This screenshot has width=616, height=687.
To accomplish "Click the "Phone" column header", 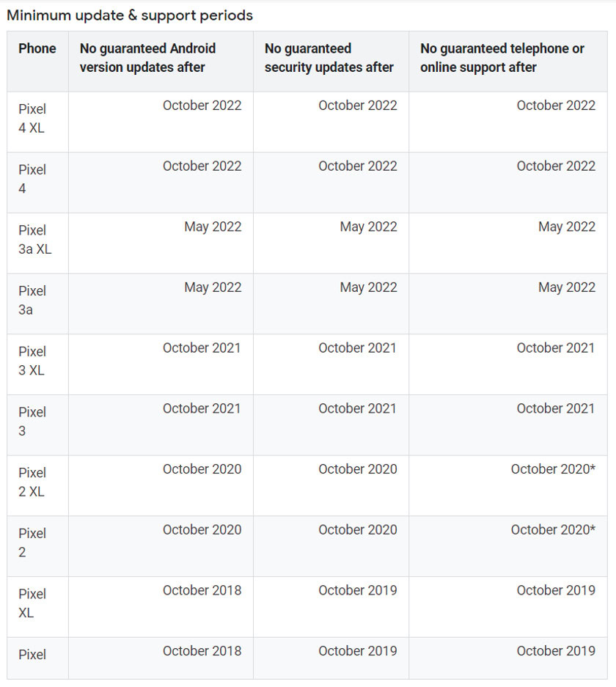I will click(x=37, y=48).
